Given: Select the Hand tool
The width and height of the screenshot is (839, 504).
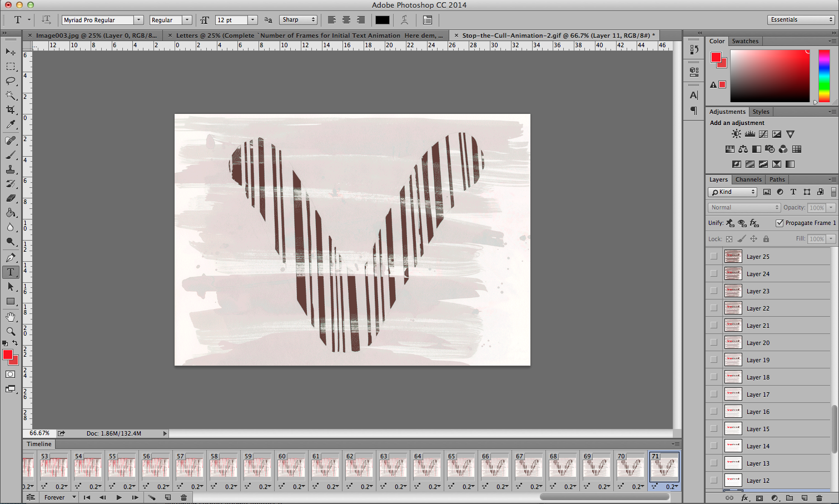Looking at the screenshot, I should point(11,317).
